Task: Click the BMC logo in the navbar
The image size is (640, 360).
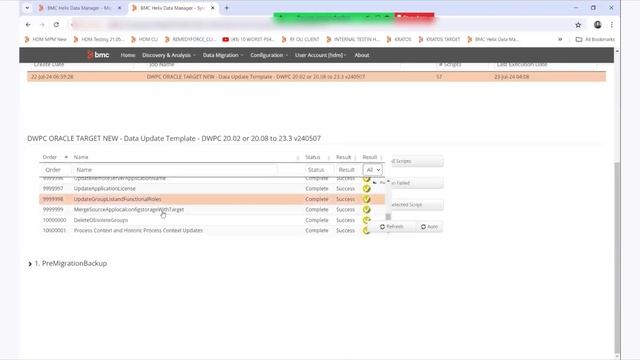Action: point(98,55)
